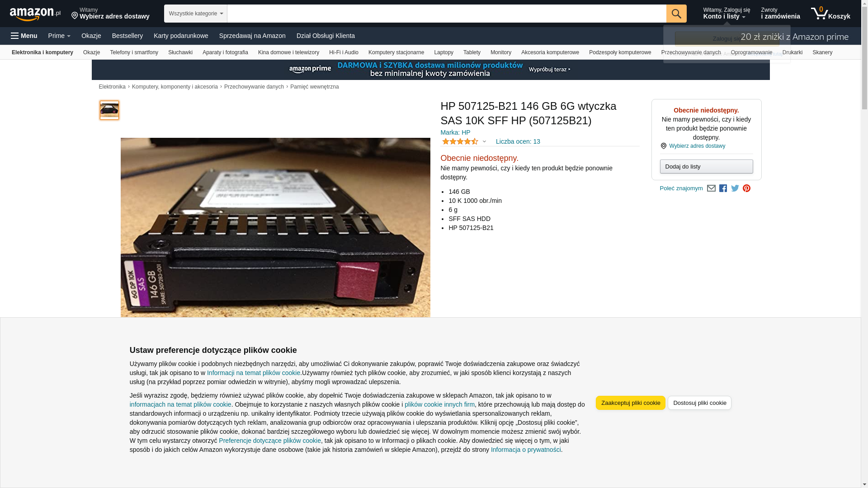Expand the Wszystkie kategorie search dropdown

pos(196,14)
